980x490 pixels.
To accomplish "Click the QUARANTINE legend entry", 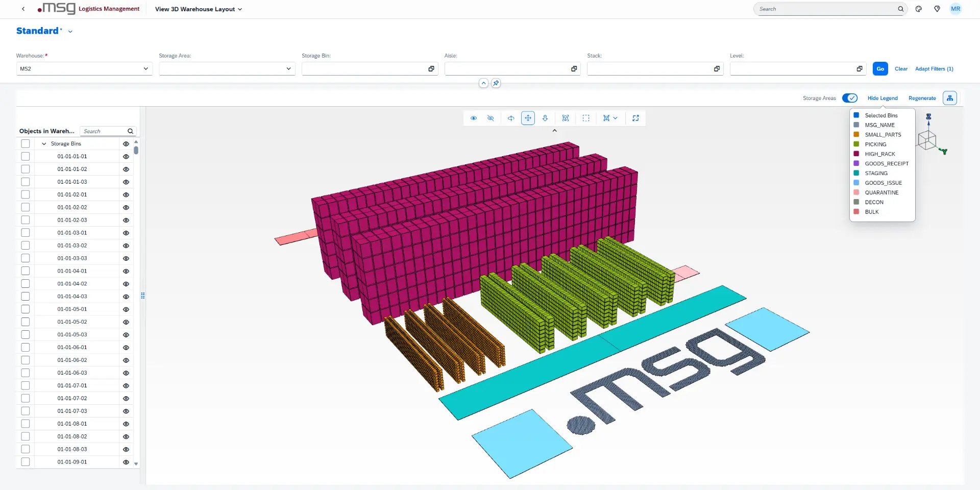I will (x=881, y=192).
